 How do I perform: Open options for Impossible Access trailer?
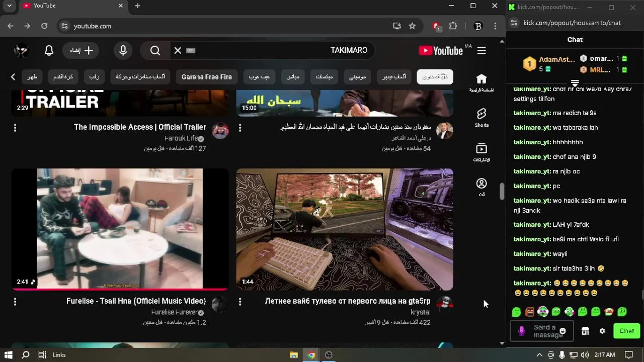(x=15, y=128)
